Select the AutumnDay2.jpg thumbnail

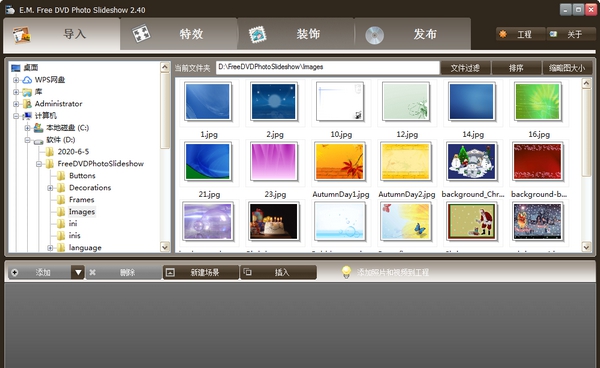pyautogui.click(x=406, y=161)
